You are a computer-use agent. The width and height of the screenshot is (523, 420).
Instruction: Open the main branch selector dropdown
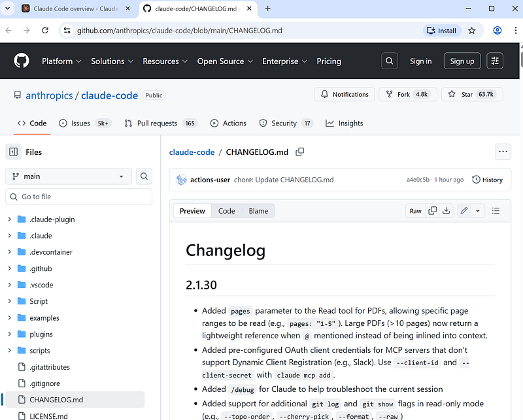(x=69, y=176)
